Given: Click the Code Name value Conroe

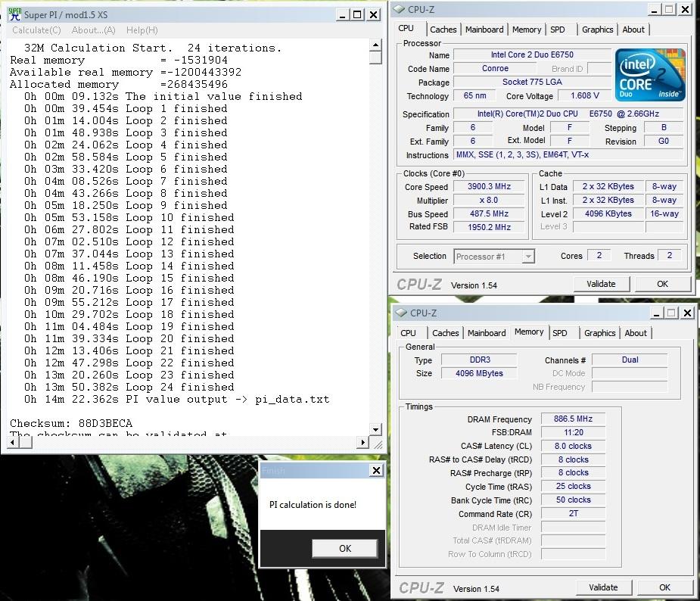Looking at the screenshot, I should (495, 69).
